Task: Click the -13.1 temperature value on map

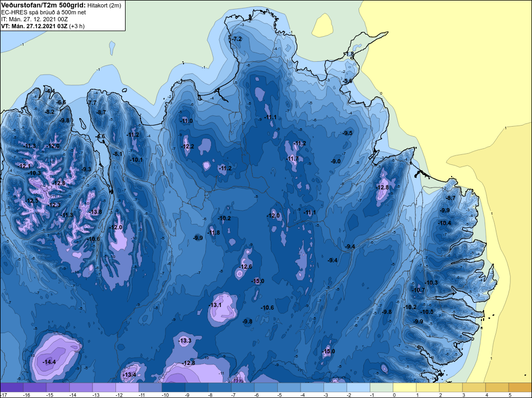Action: [215, 305]
